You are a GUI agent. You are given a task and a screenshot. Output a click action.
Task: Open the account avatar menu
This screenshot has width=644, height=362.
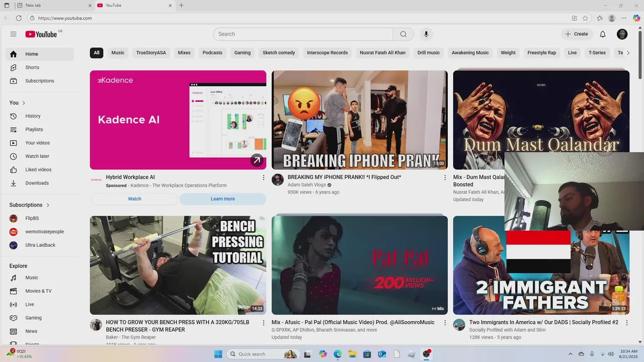point(622,34)
